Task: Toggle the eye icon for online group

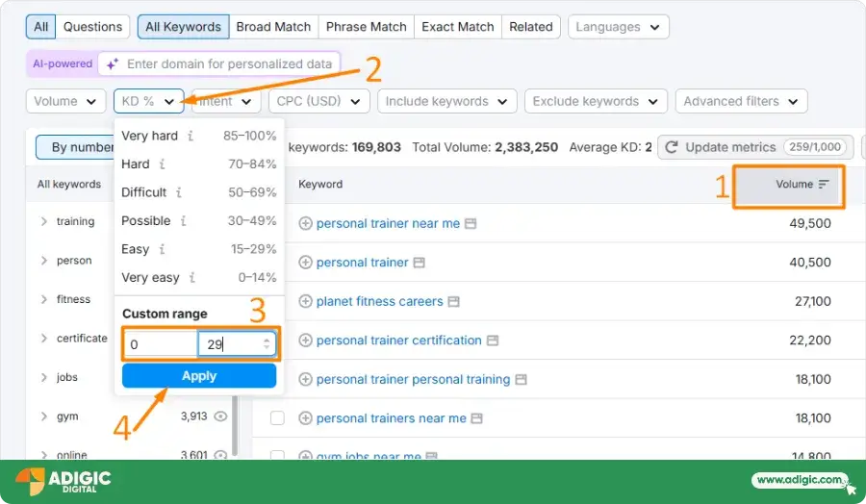Action: click(x=220, y=455)
